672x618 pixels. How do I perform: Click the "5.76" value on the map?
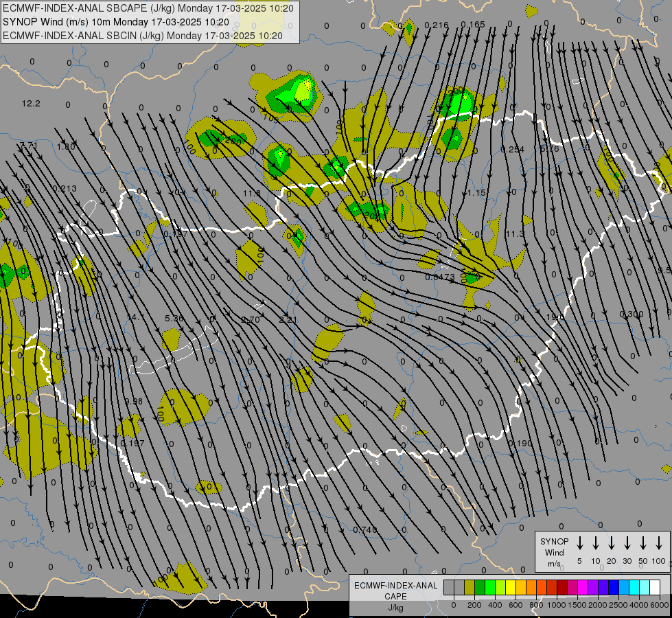549,149
